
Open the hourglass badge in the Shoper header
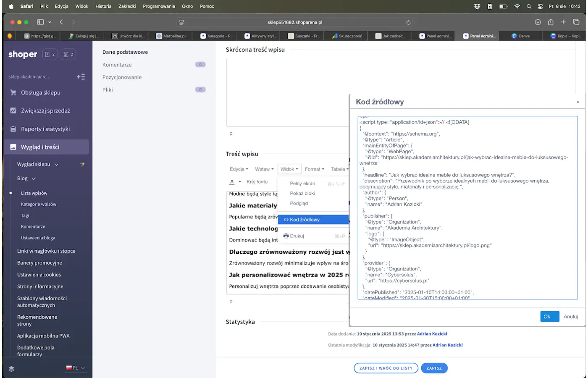tap(68, 54)
